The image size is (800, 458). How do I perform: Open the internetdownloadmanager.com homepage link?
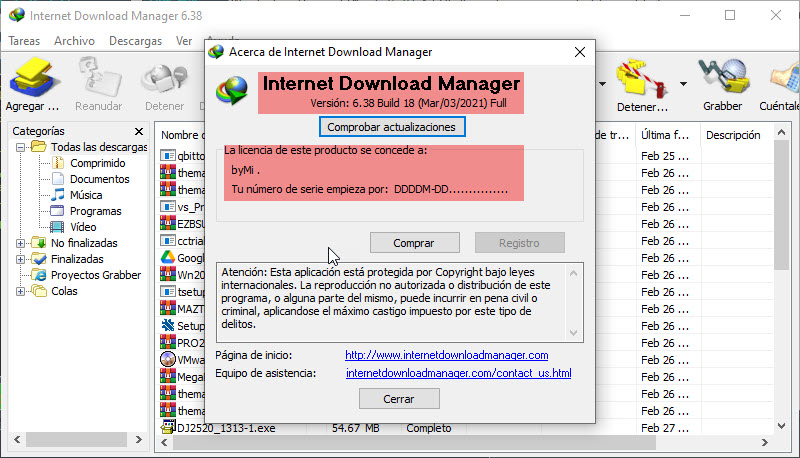446,355
